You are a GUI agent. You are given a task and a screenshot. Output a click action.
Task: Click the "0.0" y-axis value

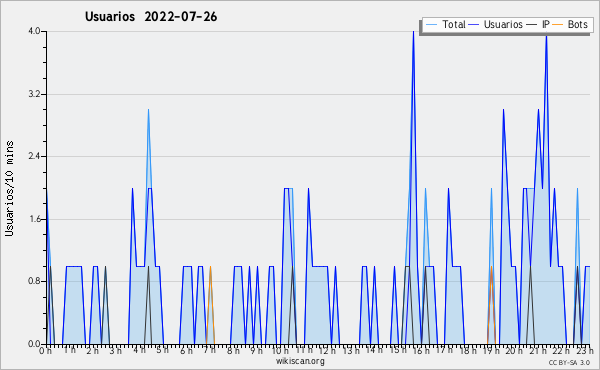pyautogui.click(x=34, y=344)
